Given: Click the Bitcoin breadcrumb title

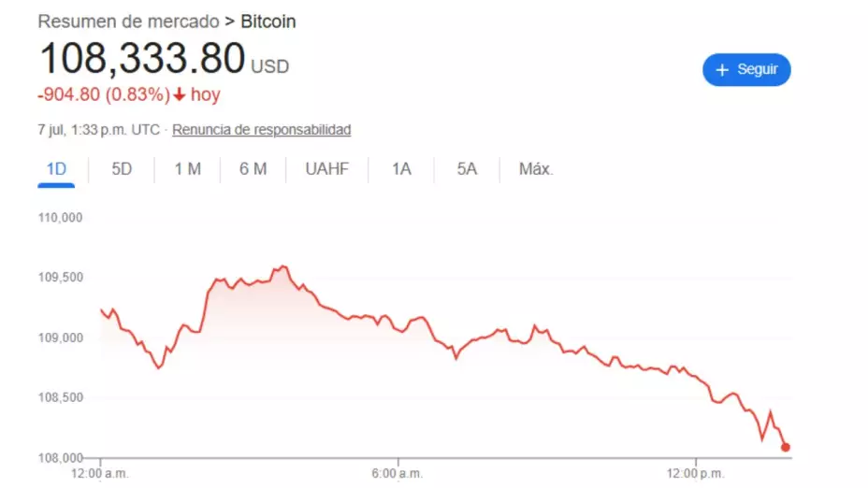Looking at the screenshot, I should (x=268, y=22).
